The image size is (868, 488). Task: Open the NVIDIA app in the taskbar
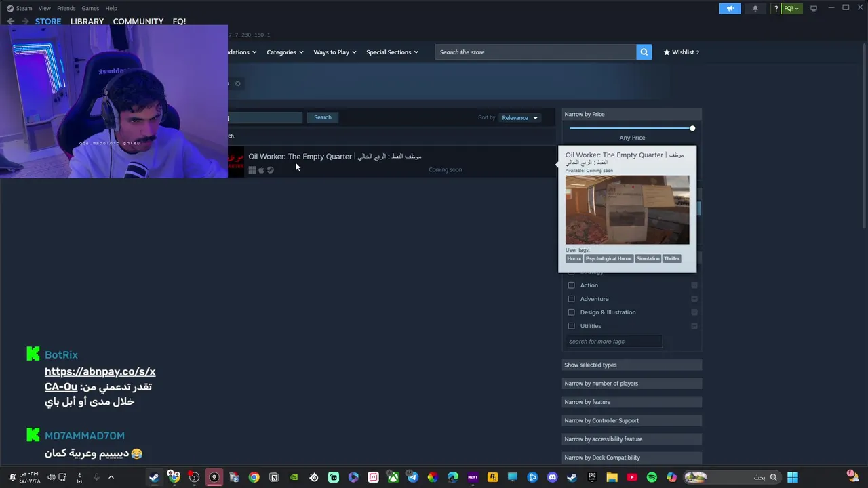pos(294,477)
